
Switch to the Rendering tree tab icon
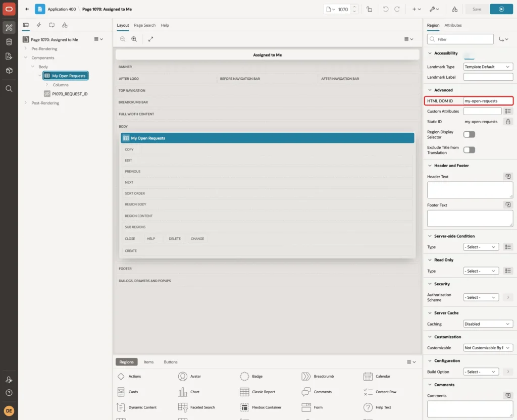click(x=26, y=25)
